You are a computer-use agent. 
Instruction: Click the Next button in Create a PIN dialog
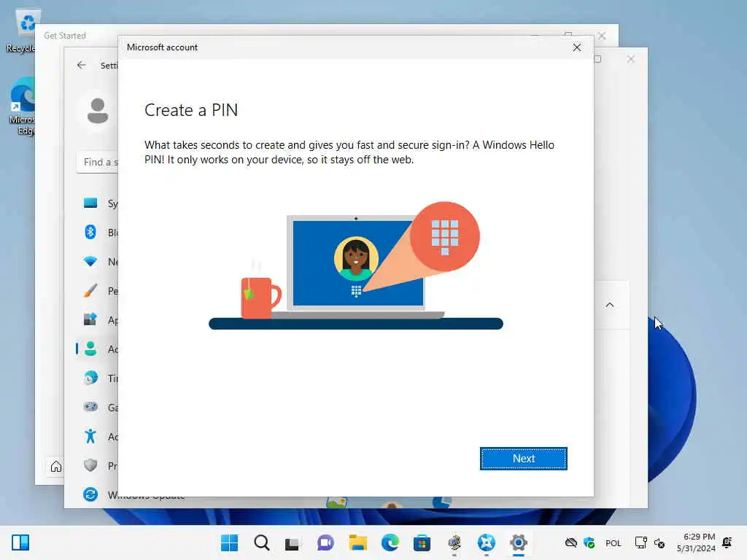(523, 458)
